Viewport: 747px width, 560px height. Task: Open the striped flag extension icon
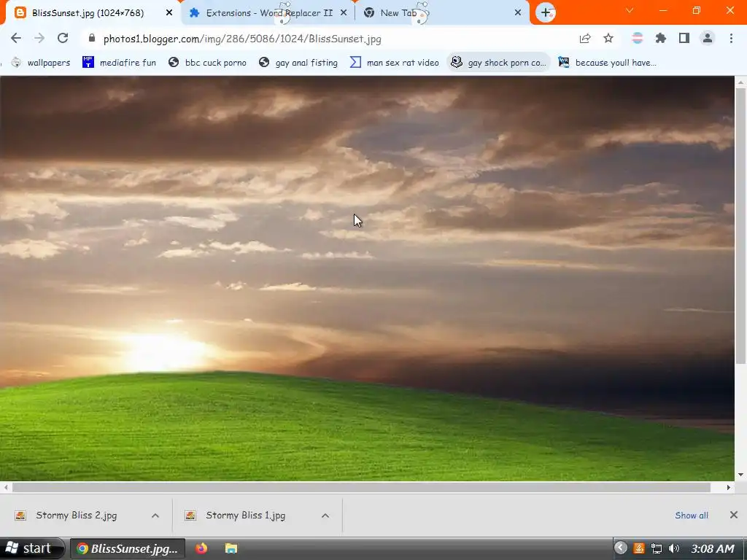[637, 39]
